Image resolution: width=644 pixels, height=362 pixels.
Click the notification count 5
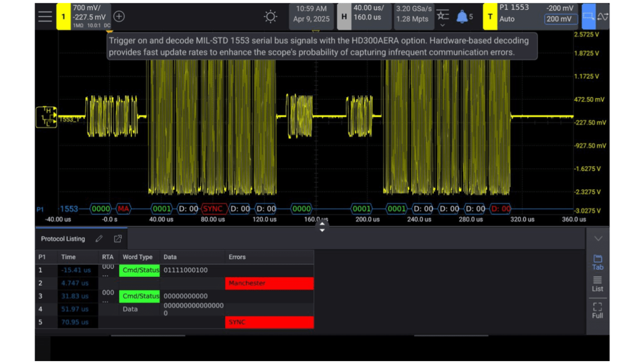[471, 17]
